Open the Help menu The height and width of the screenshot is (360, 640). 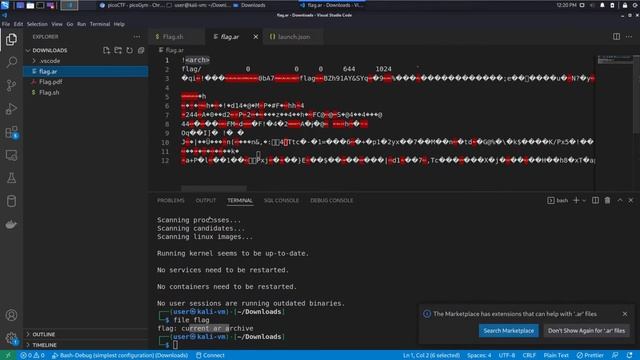click(119, 24)
